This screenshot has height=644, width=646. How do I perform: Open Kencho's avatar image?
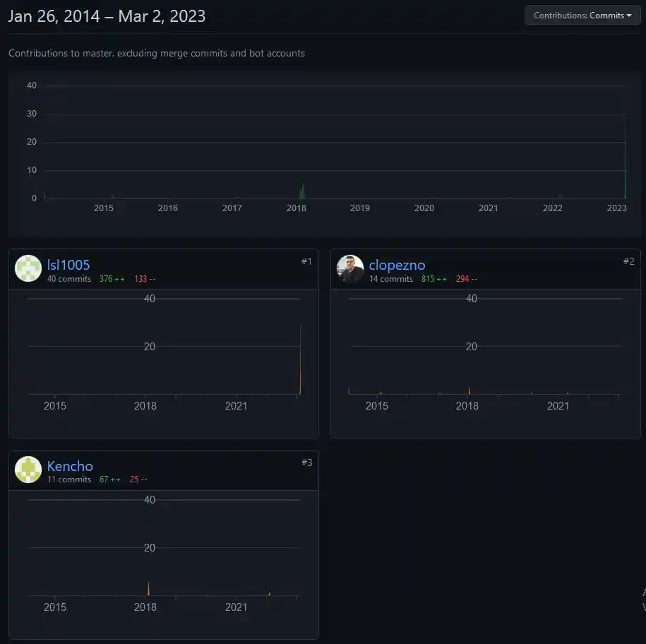28,470
